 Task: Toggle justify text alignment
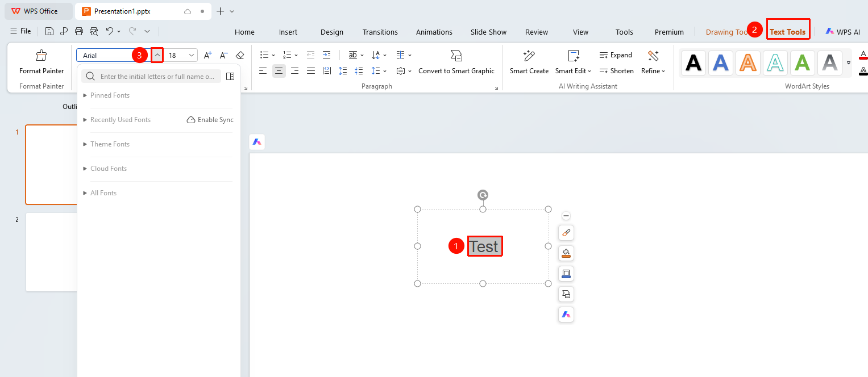click(x=311, y=71)
